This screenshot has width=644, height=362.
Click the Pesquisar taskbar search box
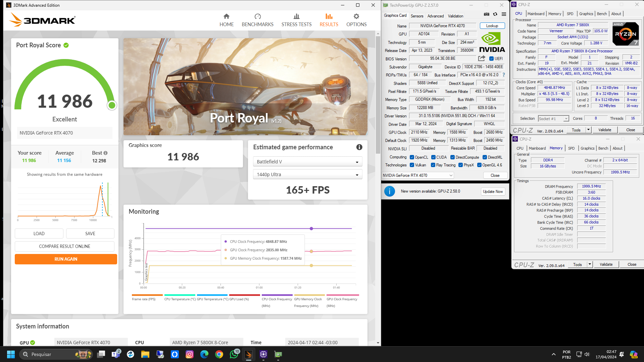pos(55,354)
